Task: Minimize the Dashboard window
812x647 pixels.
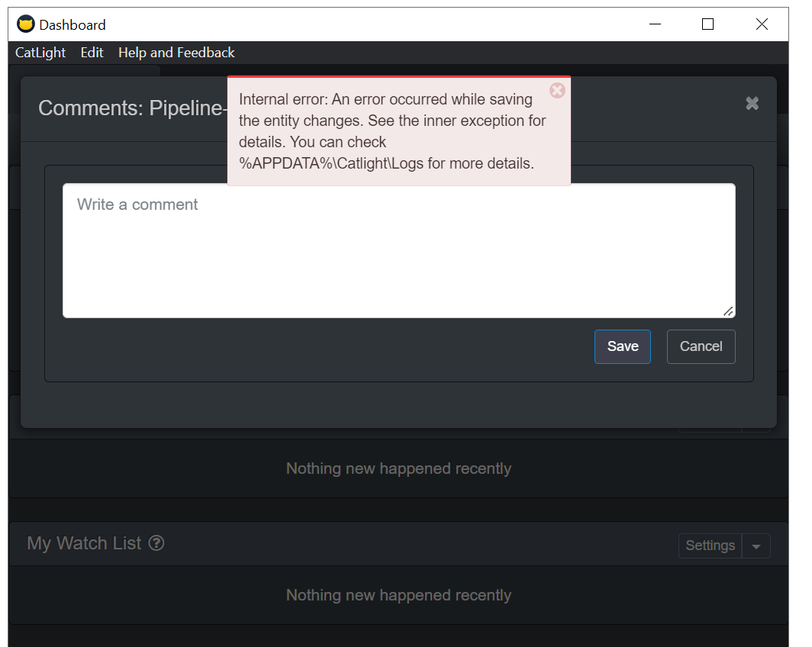Action: (655, 24)
